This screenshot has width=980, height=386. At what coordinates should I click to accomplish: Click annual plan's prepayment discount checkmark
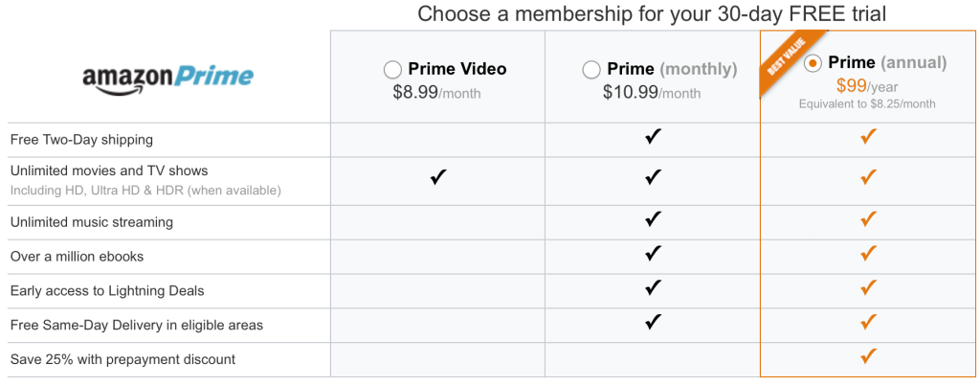[x=868, y=357]
